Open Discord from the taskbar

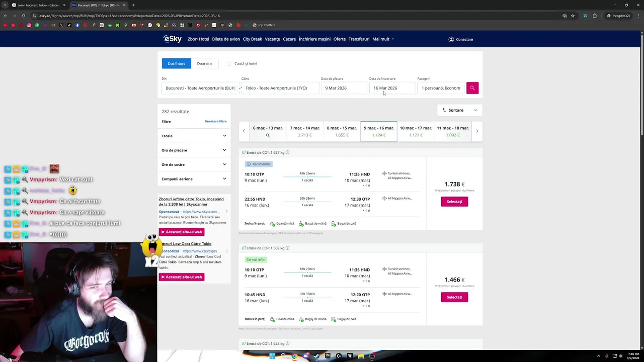pyautogui.click(x=305, y=356)
